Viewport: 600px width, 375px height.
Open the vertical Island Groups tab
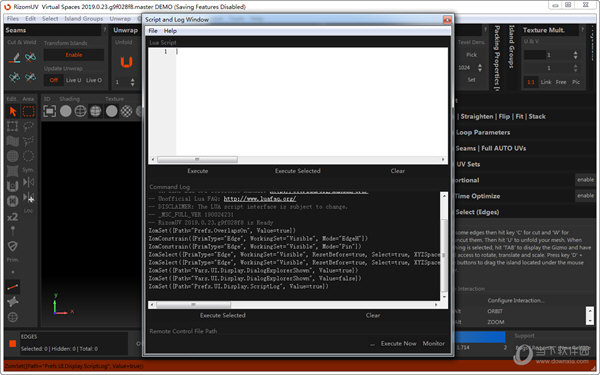coord(512,47)
